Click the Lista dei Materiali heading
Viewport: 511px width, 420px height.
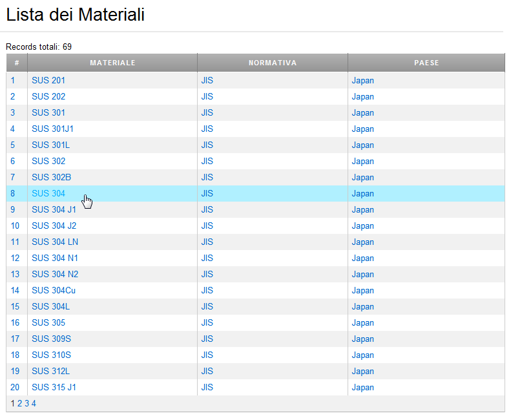(x=75, y=14)
